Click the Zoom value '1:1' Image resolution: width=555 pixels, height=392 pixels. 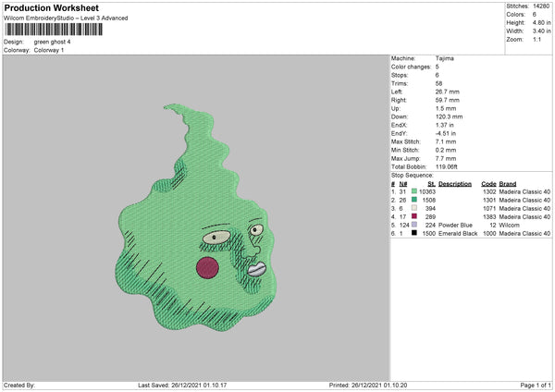(x=536, y=40)
